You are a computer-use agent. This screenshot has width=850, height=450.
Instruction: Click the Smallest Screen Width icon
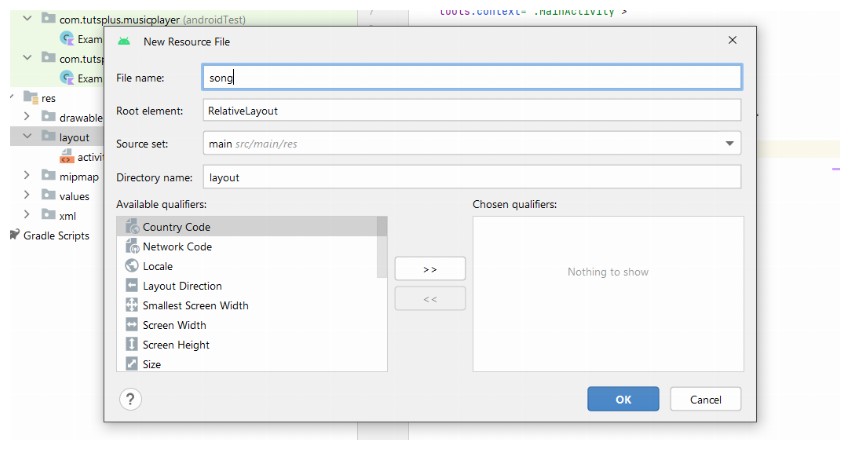132,306
